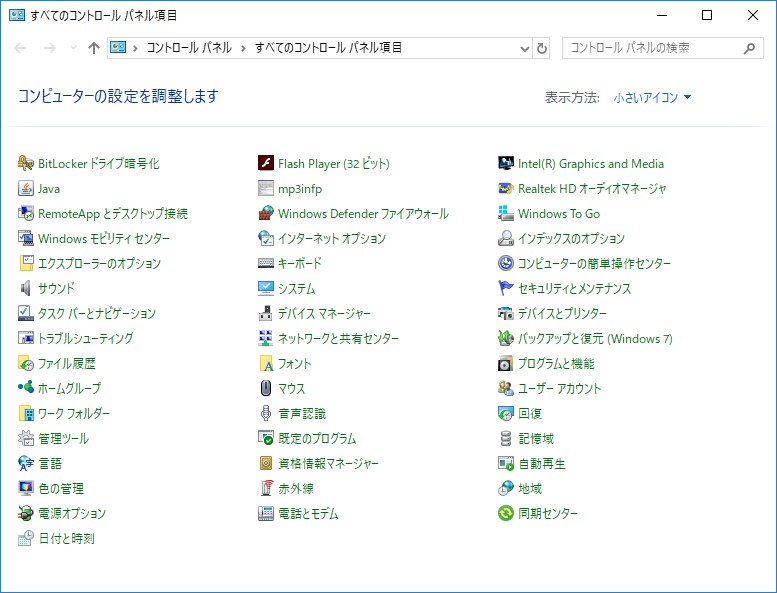Image resolution: width=777 pixels, height=593 pixels.
Task: Expand the 表示方法 小さいアイコン dropdown
Action: coord(652,98)
